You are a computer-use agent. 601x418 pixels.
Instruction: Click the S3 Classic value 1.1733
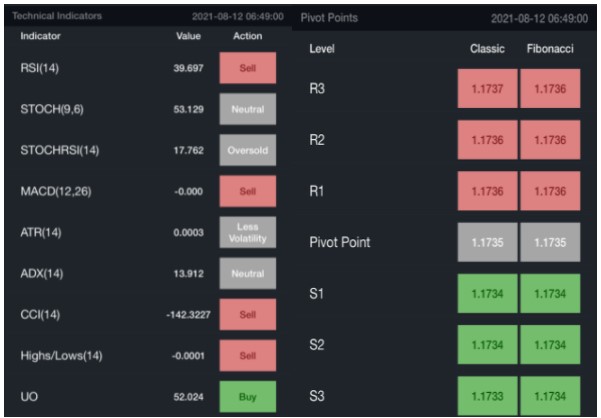(487, 395)
